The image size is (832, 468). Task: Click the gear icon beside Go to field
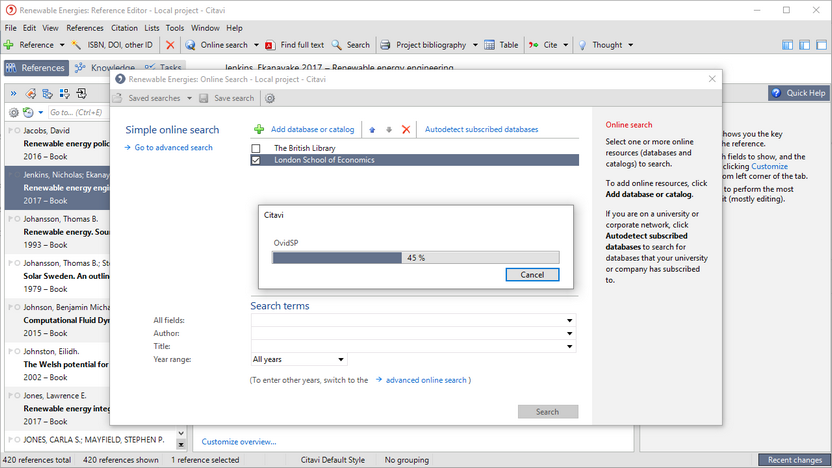click(x=14, y=112)
